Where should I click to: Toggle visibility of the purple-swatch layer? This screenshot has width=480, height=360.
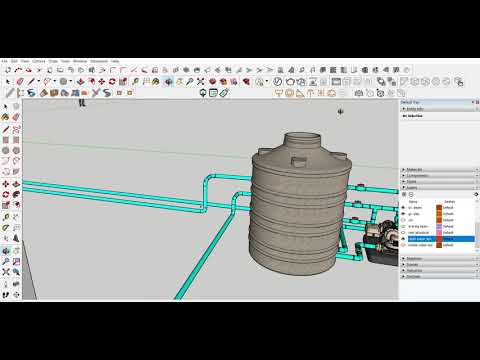pyautogui.click(x=403, y=226)
